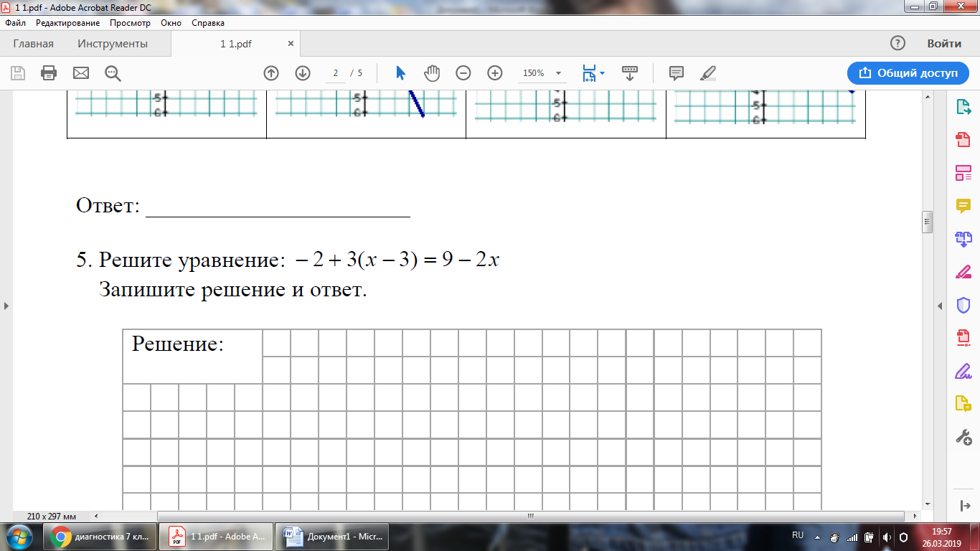Viewport: 980px width, 551px height.
Task: Open the Find text magnifier icon
Action: [113, 72]
